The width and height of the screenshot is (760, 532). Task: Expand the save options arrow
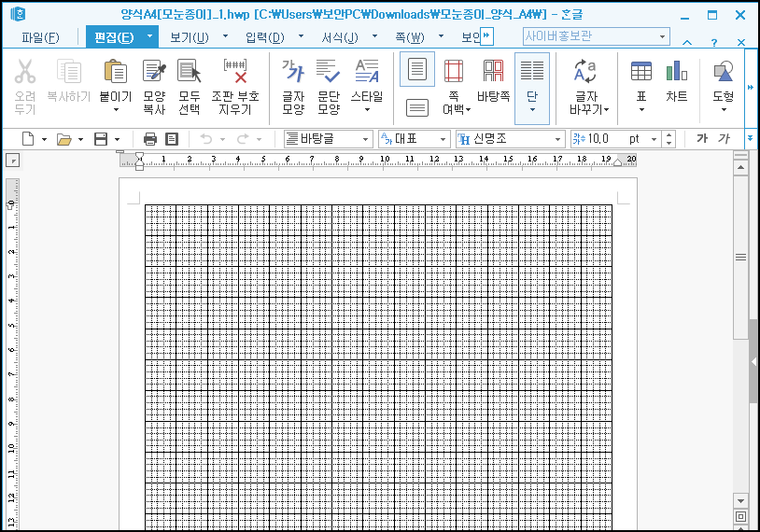pos(117,140)
